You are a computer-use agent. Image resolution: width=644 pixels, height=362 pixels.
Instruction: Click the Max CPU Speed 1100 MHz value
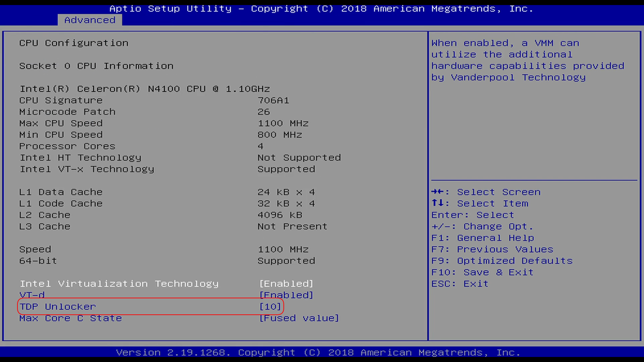point(283,123)
